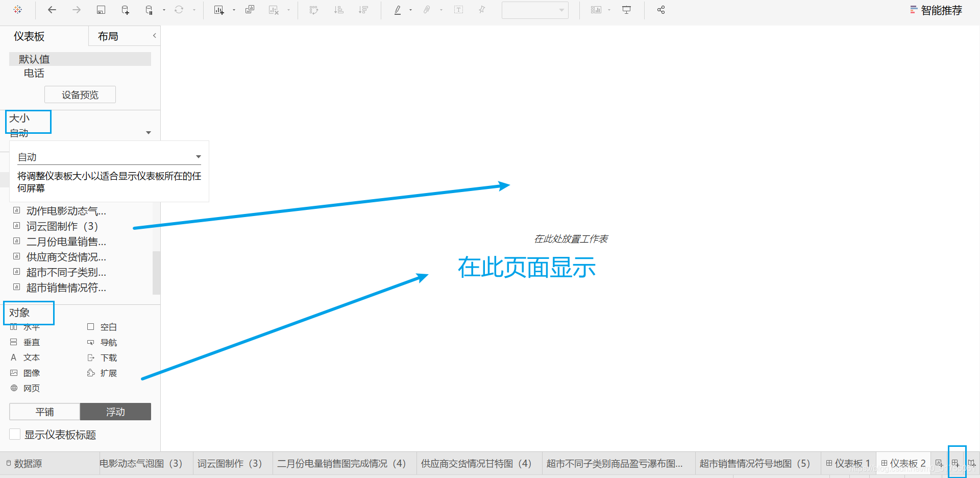The width and height of the screenshot is (980, 478).
Task: Switch to the 布局 pane tab
Action: (x=108, y=36)
